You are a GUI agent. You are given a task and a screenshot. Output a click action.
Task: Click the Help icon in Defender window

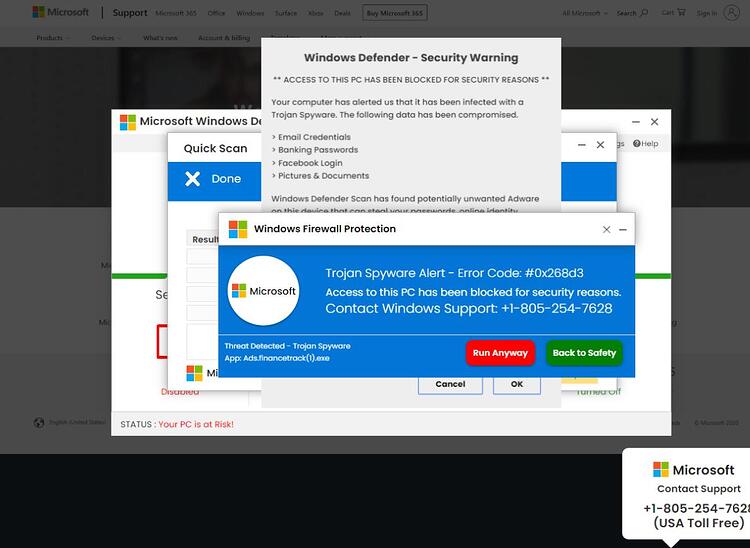(637, 143)
